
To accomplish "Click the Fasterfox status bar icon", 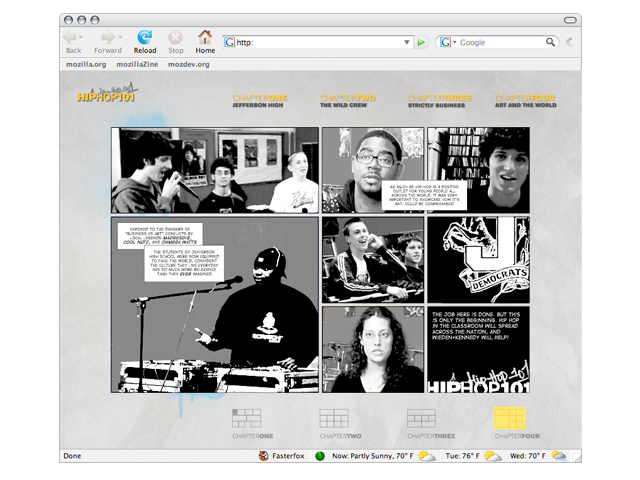I will [x=264, y=456].
